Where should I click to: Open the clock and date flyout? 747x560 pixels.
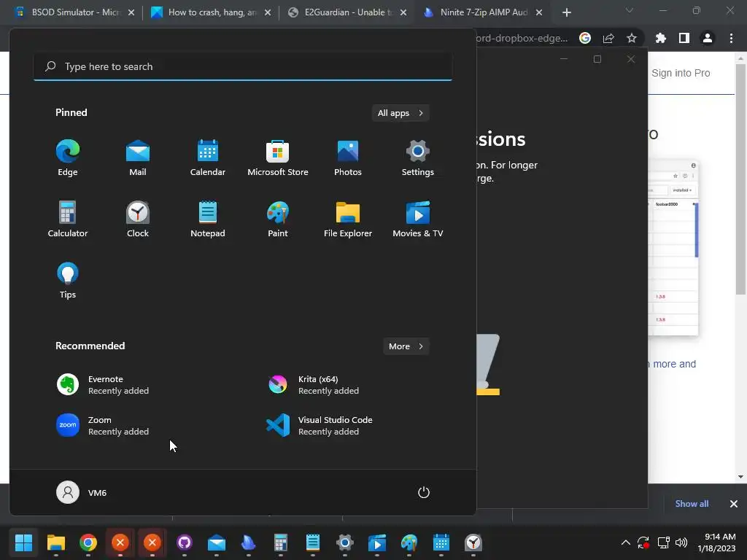point(716,542)
